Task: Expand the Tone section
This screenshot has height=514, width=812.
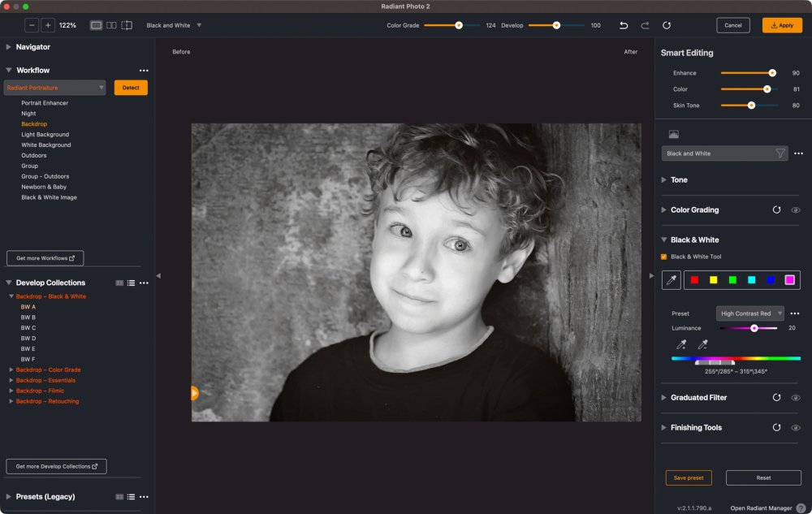Action: (664, 180)
